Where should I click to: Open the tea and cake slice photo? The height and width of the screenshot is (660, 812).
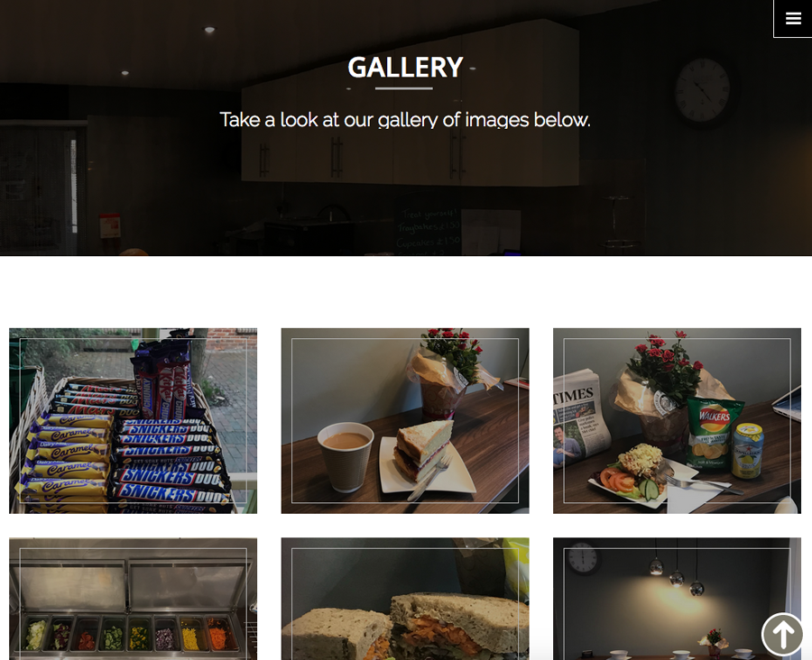pos(405,421)
